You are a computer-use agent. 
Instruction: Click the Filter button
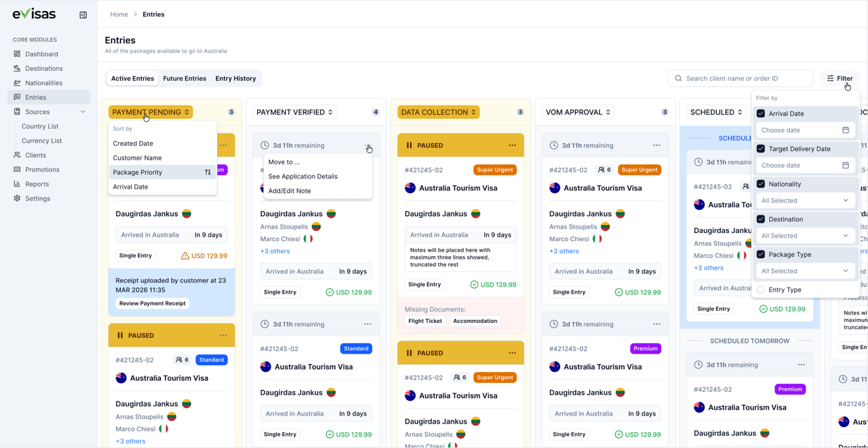coord(840,78)
